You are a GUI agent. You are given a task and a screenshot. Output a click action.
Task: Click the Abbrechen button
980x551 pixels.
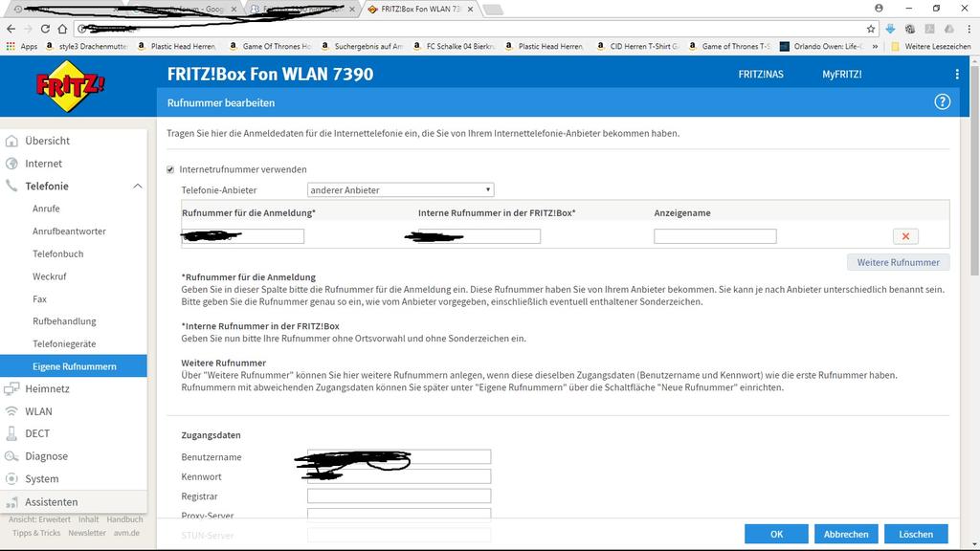846,534
